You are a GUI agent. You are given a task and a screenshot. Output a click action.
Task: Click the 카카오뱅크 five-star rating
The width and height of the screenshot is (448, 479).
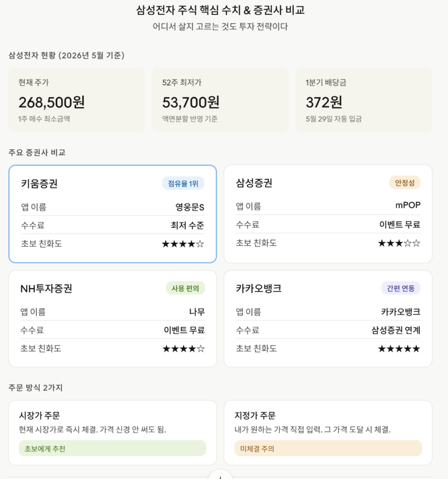click(399, 348)
